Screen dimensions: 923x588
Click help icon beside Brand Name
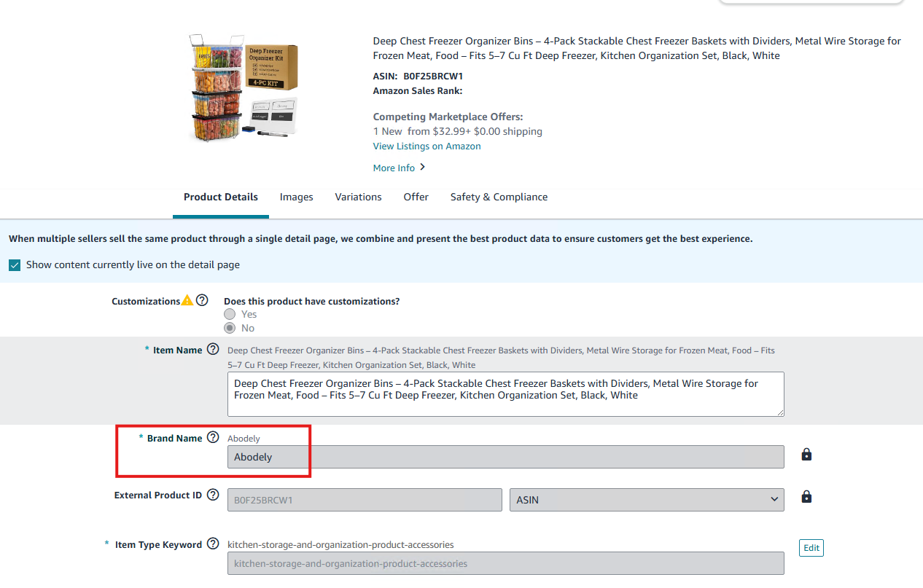click(x=213, y=437)
